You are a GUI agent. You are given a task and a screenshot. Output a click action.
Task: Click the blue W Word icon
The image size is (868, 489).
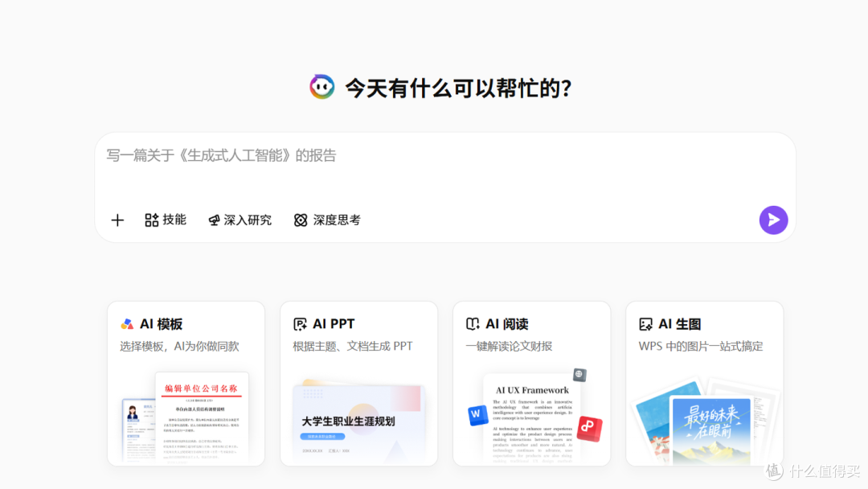click(x=477, y=414)
